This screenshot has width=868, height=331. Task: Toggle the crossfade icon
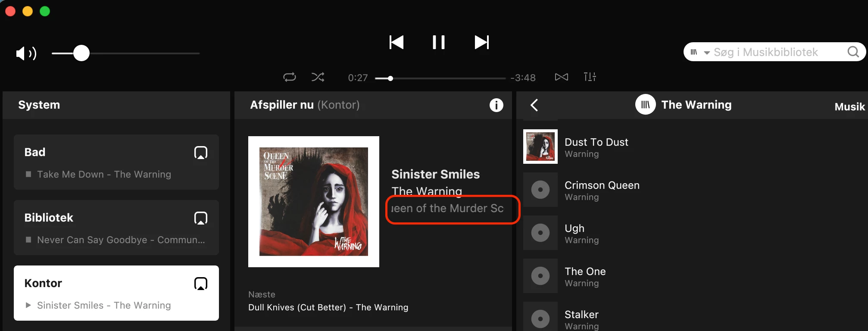[x=562, y=77]
